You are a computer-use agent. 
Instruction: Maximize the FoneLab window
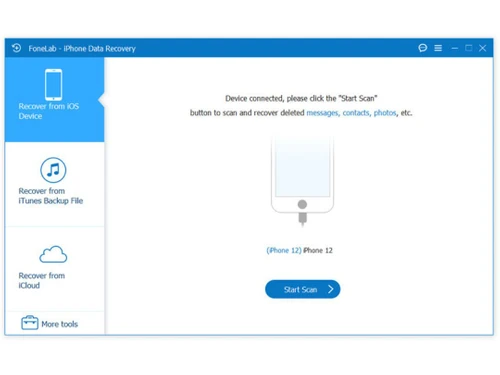click(468, 48)
